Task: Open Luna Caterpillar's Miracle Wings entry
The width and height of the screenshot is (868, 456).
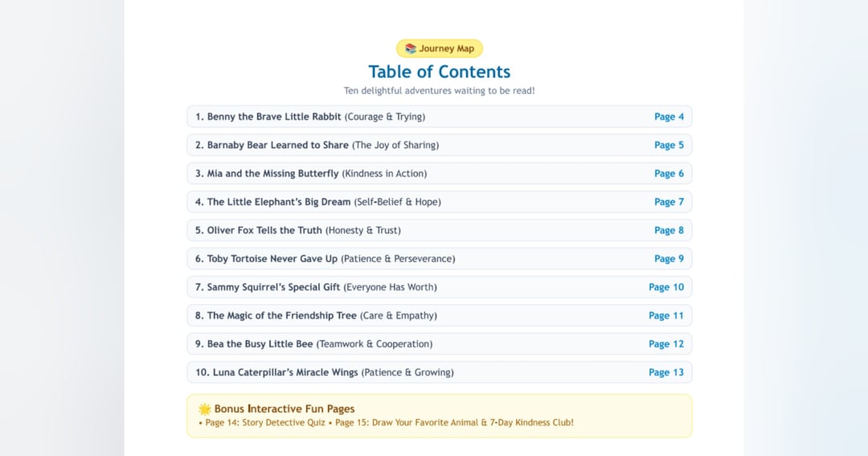Action: point(440,372)
